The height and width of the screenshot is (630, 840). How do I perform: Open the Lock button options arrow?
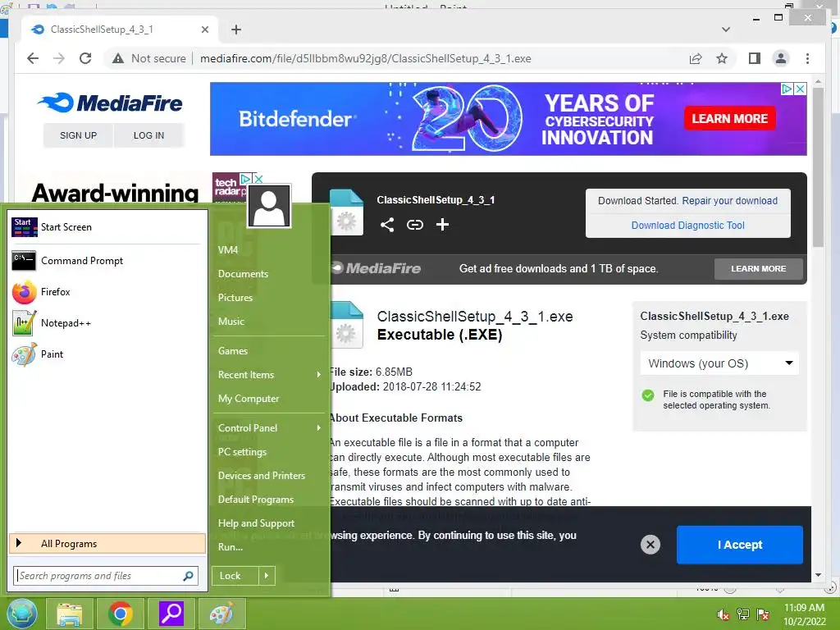[x=267, y=576]
